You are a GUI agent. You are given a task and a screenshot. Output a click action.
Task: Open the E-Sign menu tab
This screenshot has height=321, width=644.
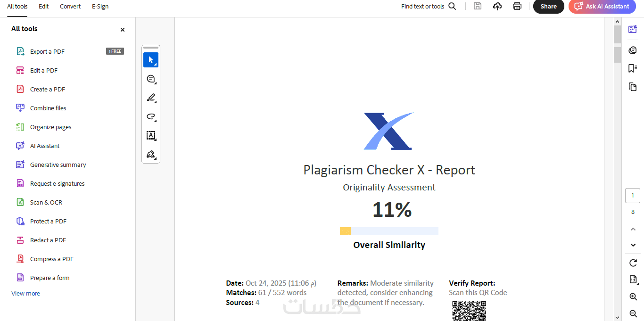point(100,7)
